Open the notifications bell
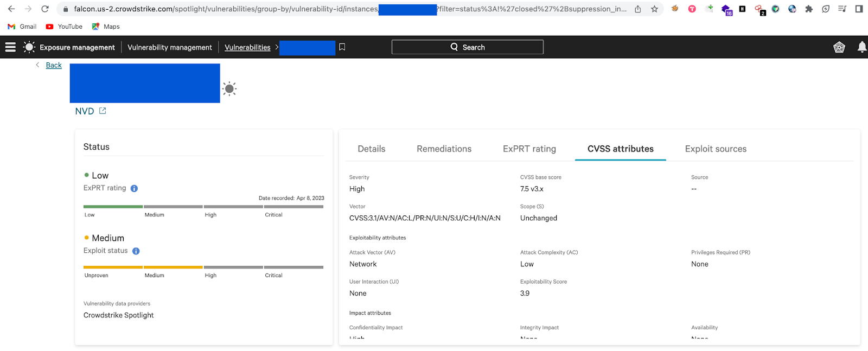The width and height of the screenshot is (868, 351). click(x=861, y=47)
